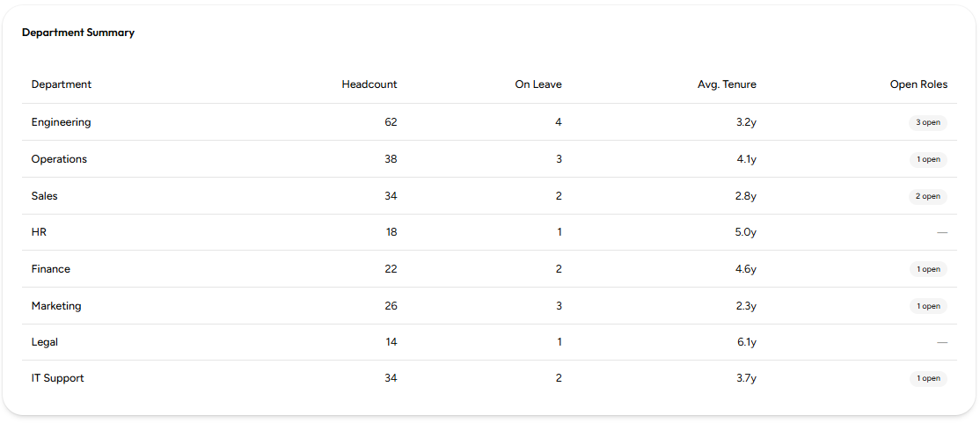The height and width of the screenshot is (423, 980).
Task: Click the Department column header
Action: click(x=62, y=84)
